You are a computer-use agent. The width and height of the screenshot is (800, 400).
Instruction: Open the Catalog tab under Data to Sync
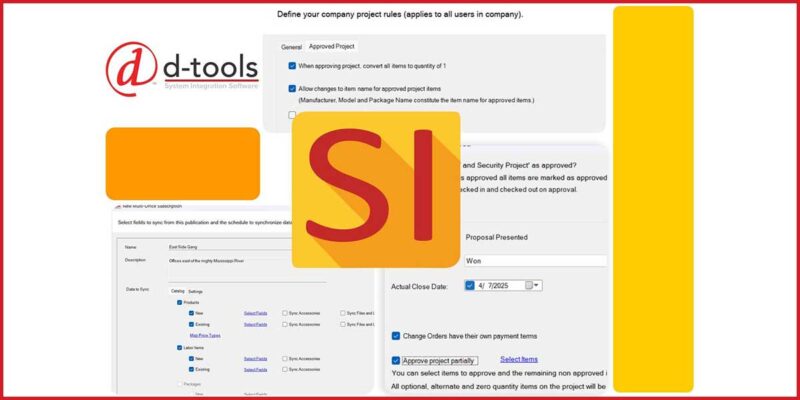click(x=178, y=291)
